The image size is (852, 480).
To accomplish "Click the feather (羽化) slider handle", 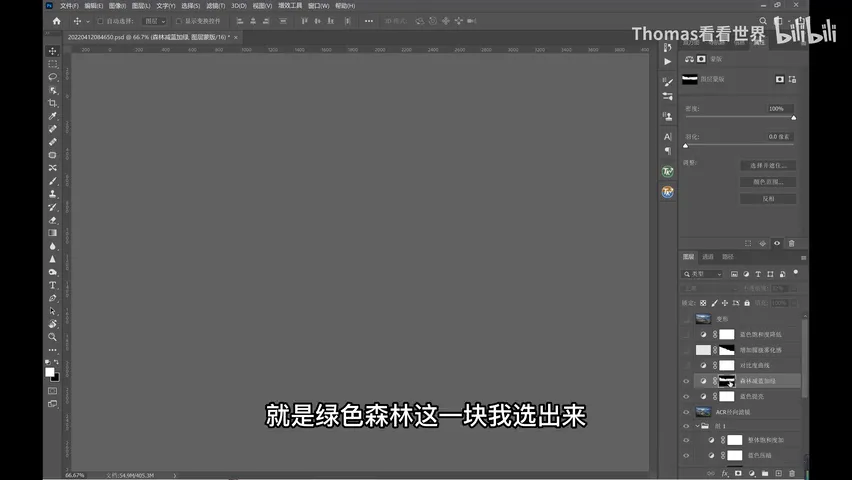I will tap(685, 146).
